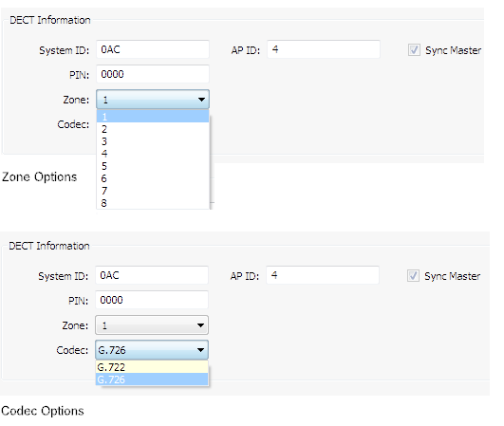Screen dimensions: 504x426
Task: Choose zone 4 in Zone list
Action: point(153,154)
